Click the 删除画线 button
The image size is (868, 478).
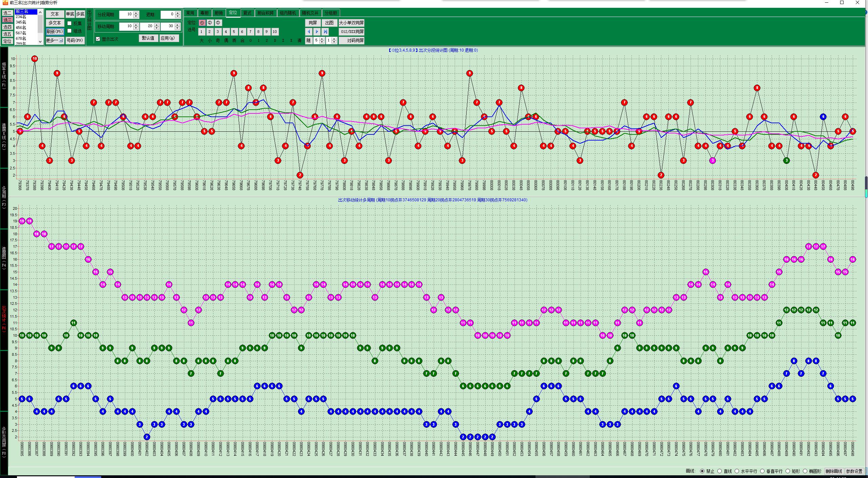[x=834, y=471]
